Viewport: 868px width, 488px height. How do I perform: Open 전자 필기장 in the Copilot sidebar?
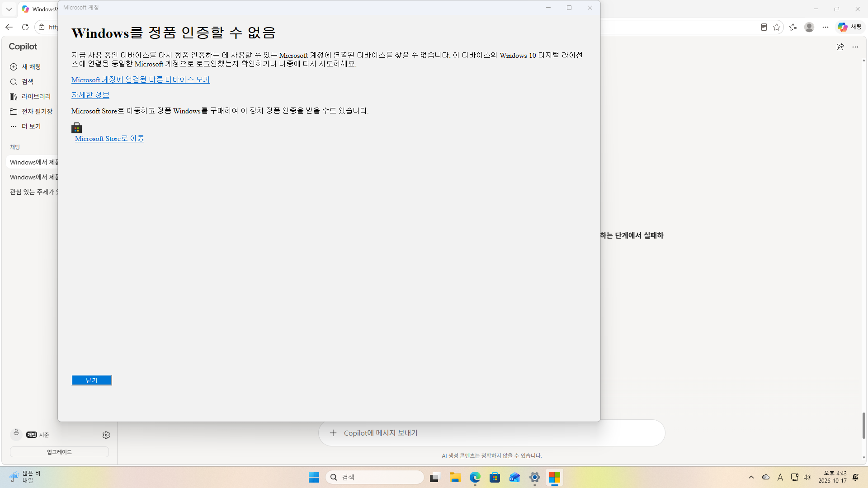31,112
